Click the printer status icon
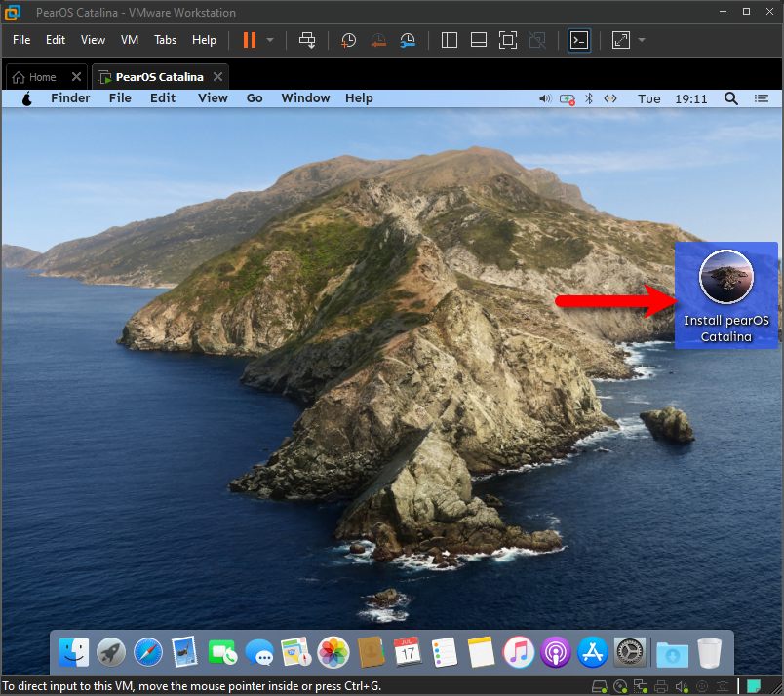The width and height of the screenshot is (784, 696). 661,686
